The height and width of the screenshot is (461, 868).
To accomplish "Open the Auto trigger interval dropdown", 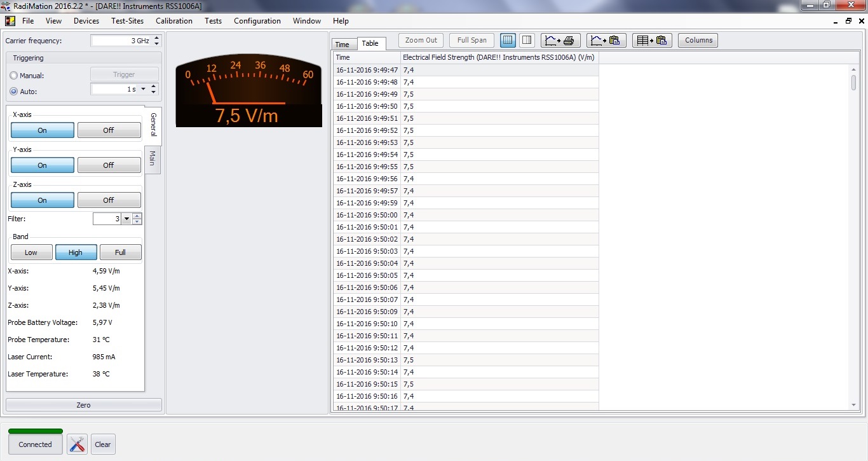I will pyautogui.click(x=143, y=90).
